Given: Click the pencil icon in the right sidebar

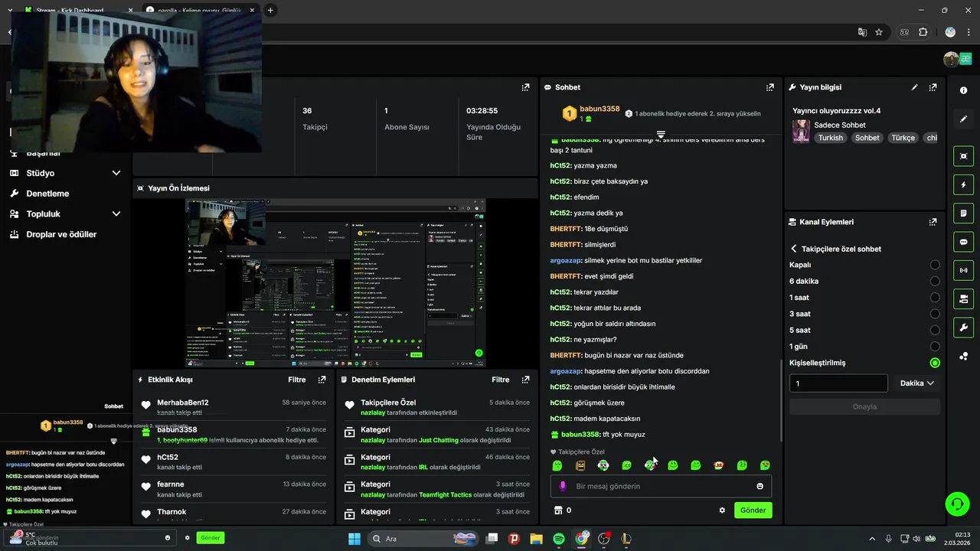Looking at the screenshot, I should (x=963, y=119).
